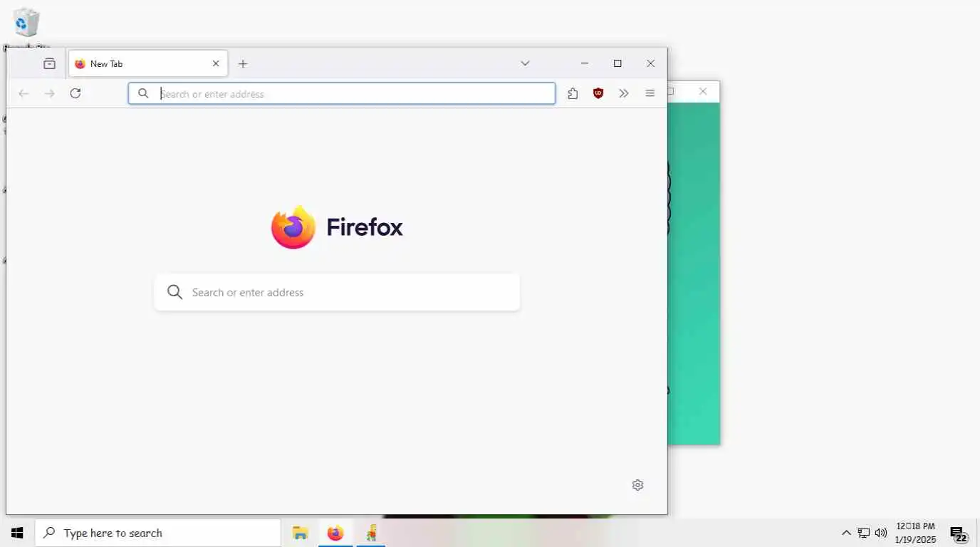This screenshot has height=547, width=980.
Task: Click Firefox icon in taskbar
Action: pos(335,533)
